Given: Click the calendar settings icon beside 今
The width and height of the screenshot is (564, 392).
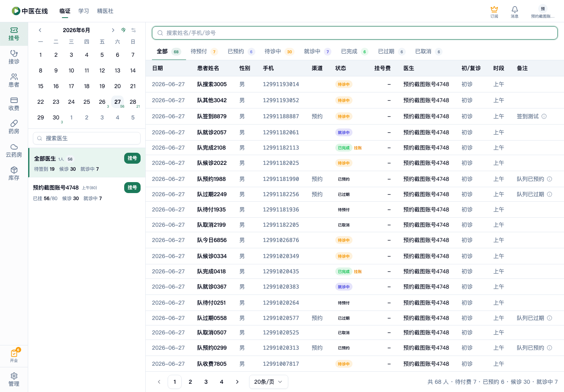Looking at the screenshot, I should click(x=134, y=30).
